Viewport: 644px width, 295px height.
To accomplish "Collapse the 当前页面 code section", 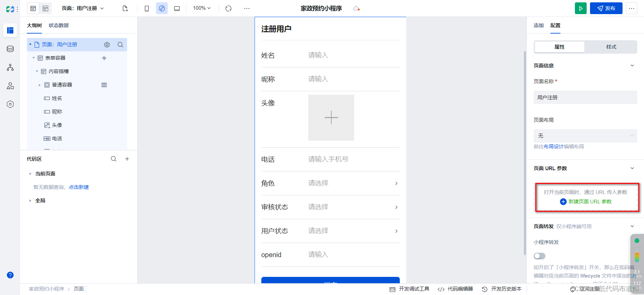I will point(30,174).
